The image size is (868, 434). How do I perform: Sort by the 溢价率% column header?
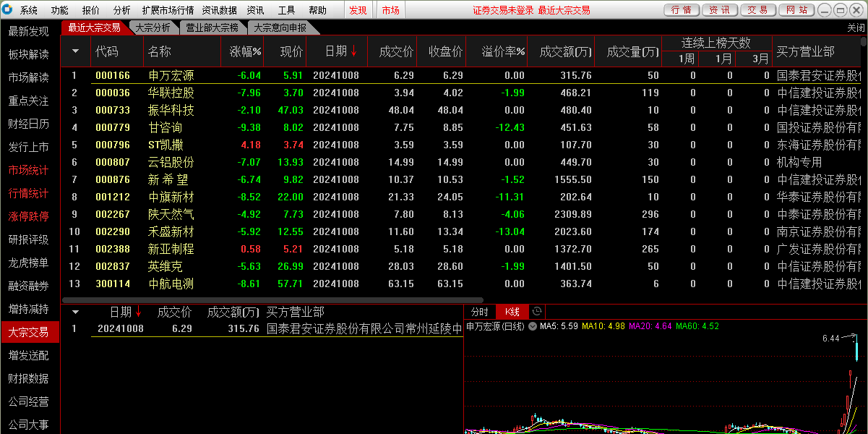(504, 51)
